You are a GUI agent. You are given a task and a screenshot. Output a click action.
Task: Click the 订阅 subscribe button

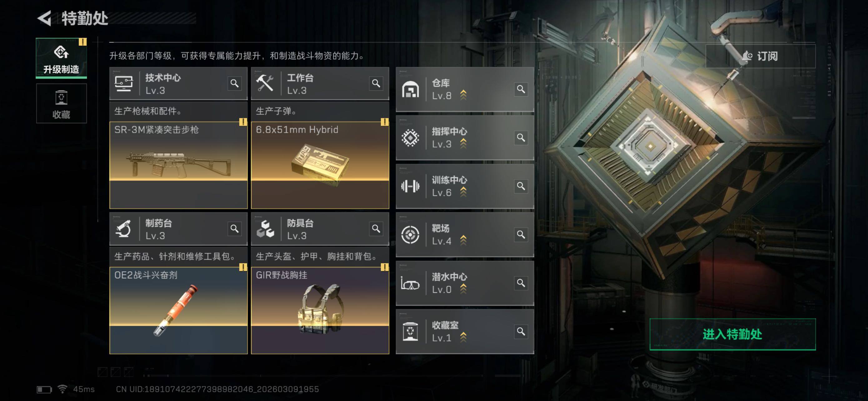[x=761, y=56]
